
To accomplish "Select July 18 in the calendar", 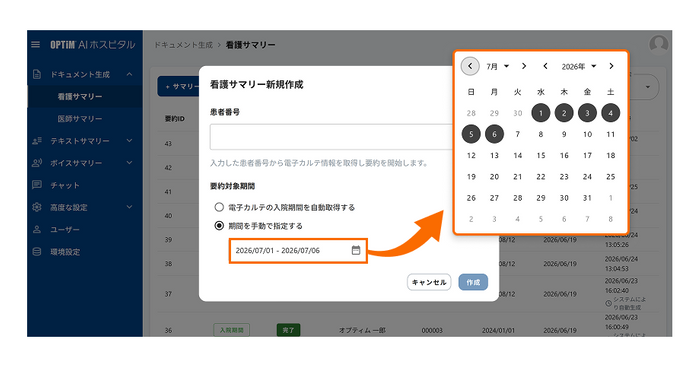I will (x=610, y=155).
